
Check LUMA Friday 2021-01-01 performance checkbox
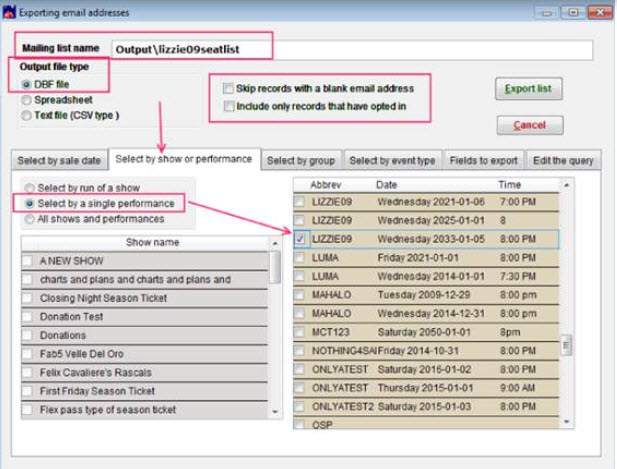300,258
